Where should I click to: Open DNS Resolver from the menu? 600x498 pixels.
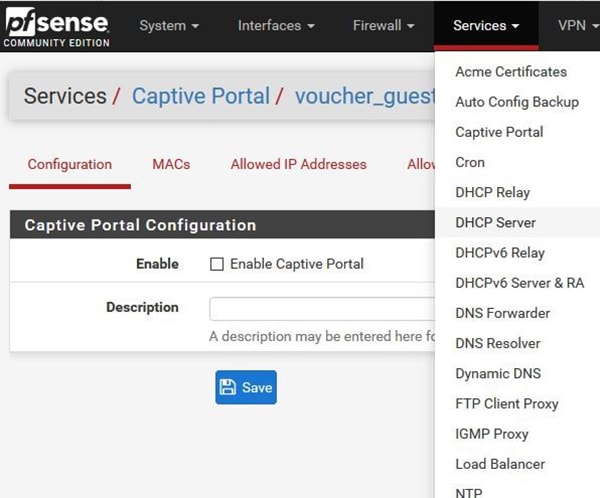point(497,343)
